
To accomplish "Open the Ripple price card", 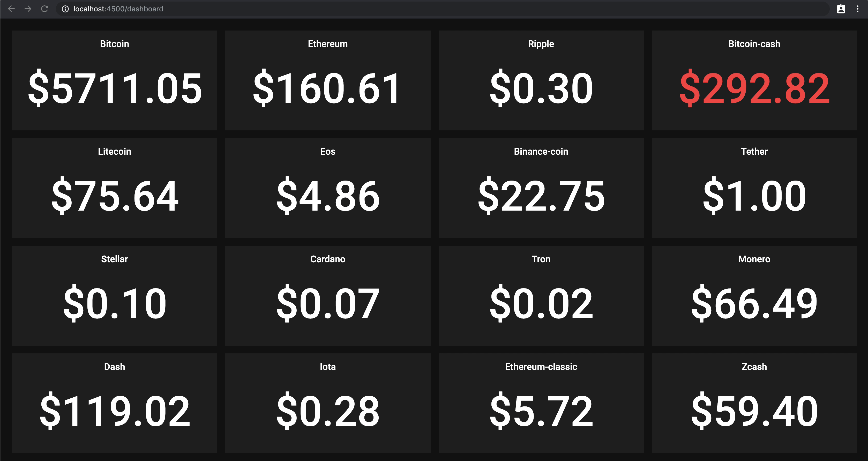I will (x=541, y=80).
